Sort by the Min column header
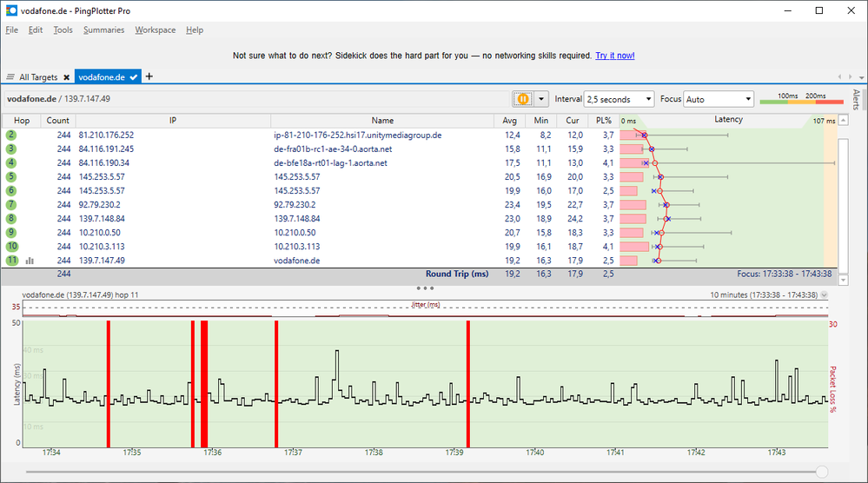Image resolution: width=868 pixels, height=483 pixels. pyautogui.click(x=540, y=120)
